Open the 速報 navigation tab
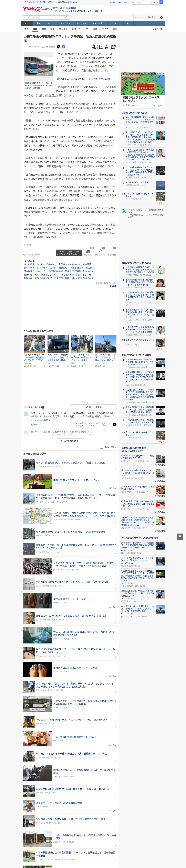This screenshot has height=868, width=186. 38,24
